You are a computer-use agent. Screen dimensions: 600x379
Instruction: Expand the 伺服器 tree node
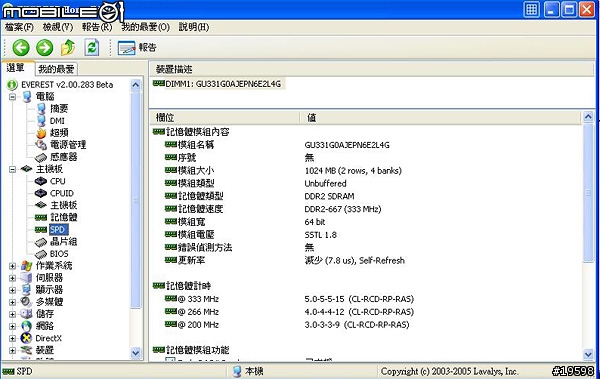[x=12, y=278]
